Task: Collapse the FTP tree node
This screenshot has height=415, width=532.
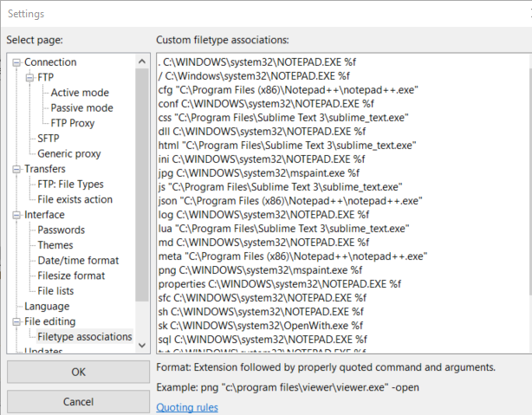Action: click(29, 78)
